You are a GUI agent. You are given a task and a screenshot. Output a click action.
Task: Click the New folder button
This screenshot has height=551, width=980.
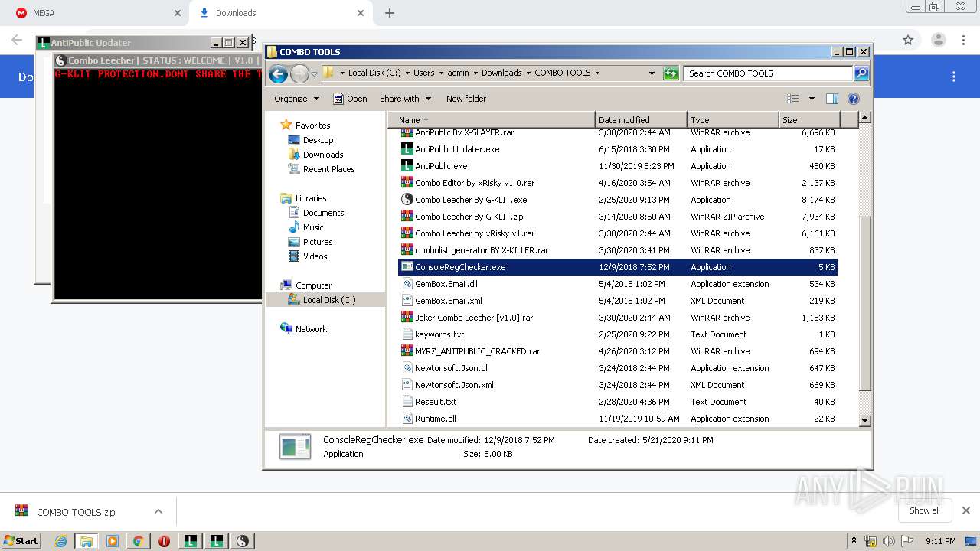[466, 99]
